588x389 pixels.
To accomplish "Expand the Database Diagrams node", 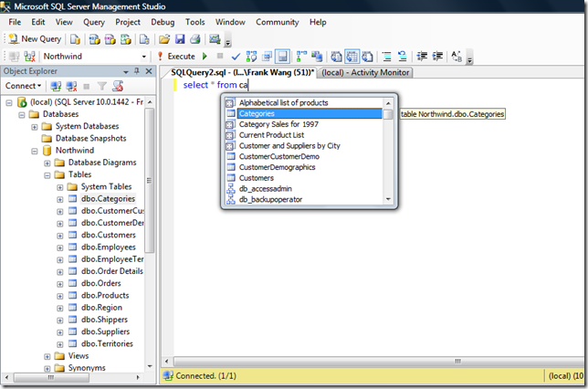I will pyautogui.click(x=47, y=163).
